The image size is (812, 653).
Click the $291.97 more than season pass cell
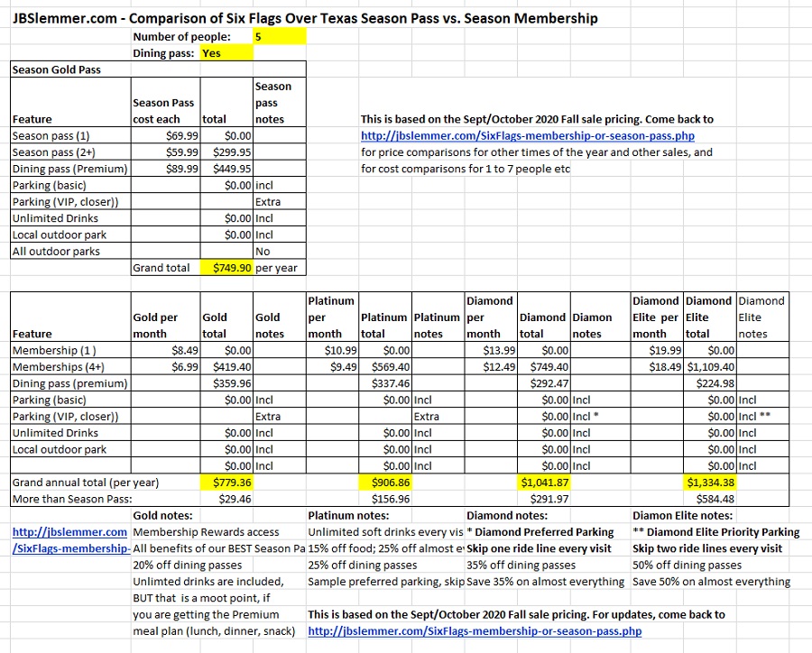pyautogui.click(x=544, y=499)
